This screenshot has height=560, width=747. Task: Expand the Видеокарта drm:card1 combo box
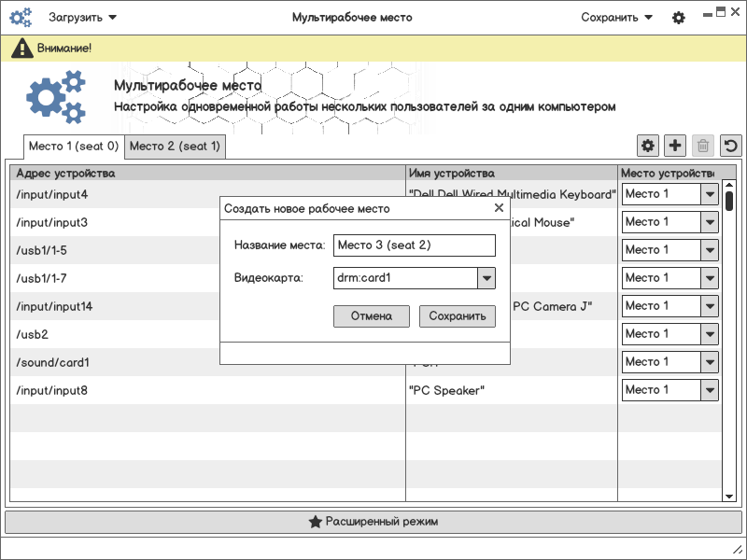point(486,278)
